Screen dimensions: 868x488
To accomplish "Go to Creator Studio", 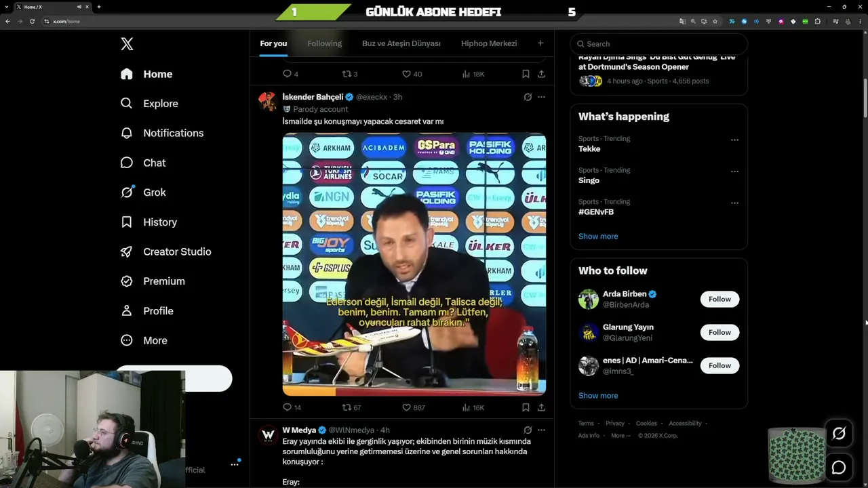I will tap(165, 251).
